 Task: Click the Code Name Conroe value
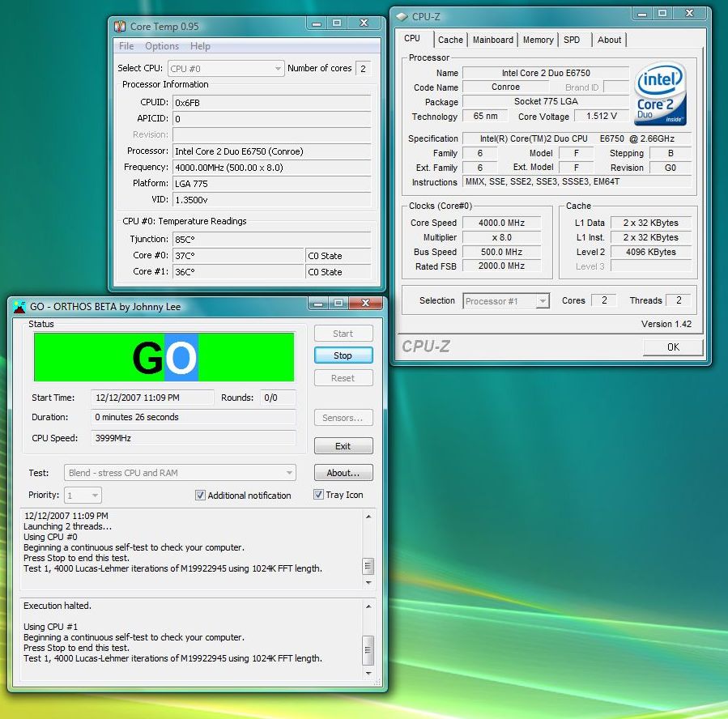505,87
